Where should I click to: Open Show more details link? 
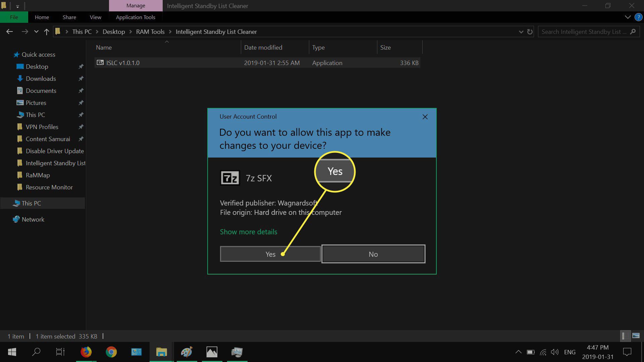249,232
